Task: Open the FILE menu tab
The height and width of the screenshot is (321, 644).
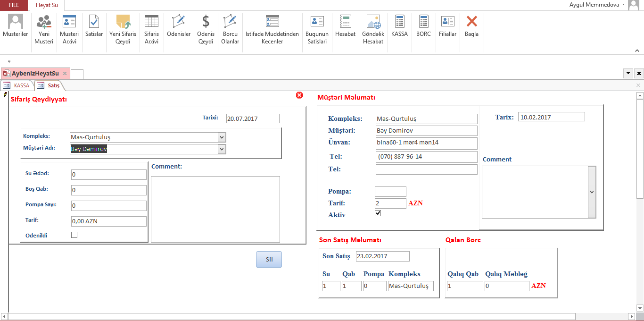Action: tap(14, 5)
